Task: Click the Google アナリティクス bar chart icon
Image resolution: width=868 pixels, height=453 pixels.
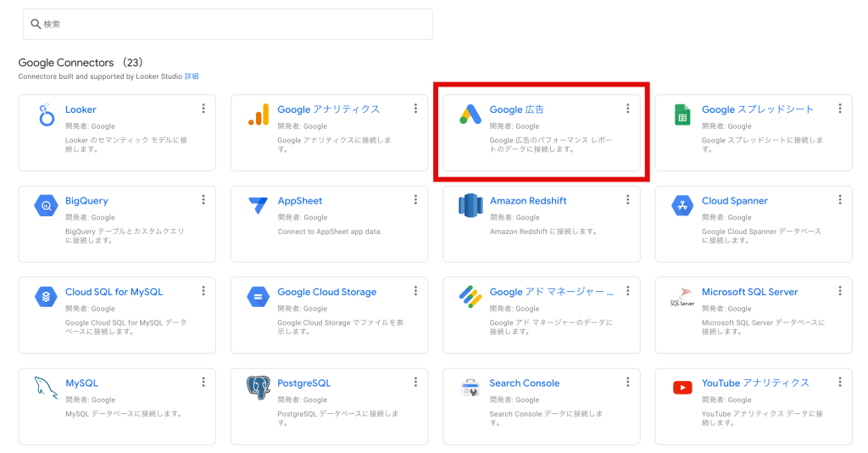Action: [259, 115]
